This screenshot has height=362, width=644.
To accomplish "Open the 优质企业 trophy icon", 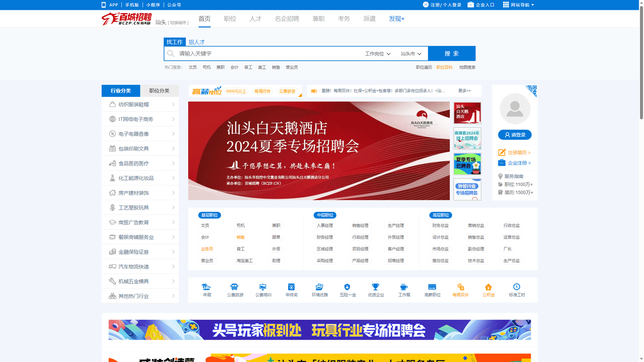I will (376, 287).
